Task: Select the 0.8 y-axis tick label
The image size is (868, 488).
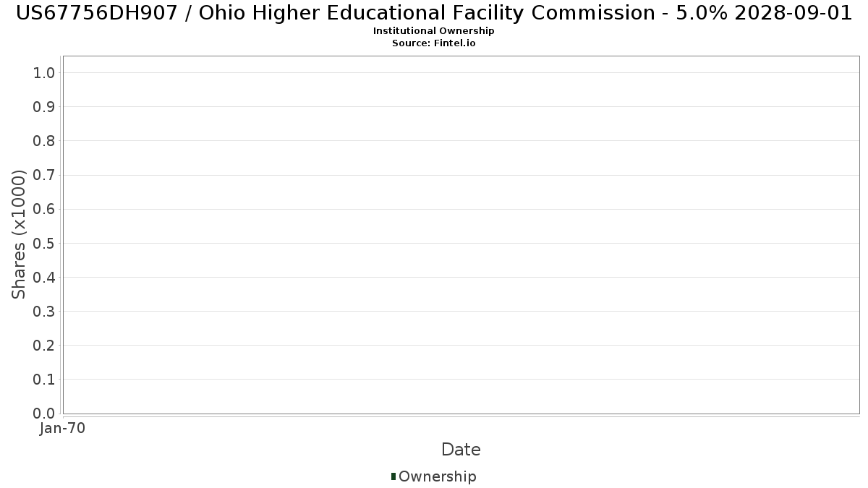Action: [44, 141]
